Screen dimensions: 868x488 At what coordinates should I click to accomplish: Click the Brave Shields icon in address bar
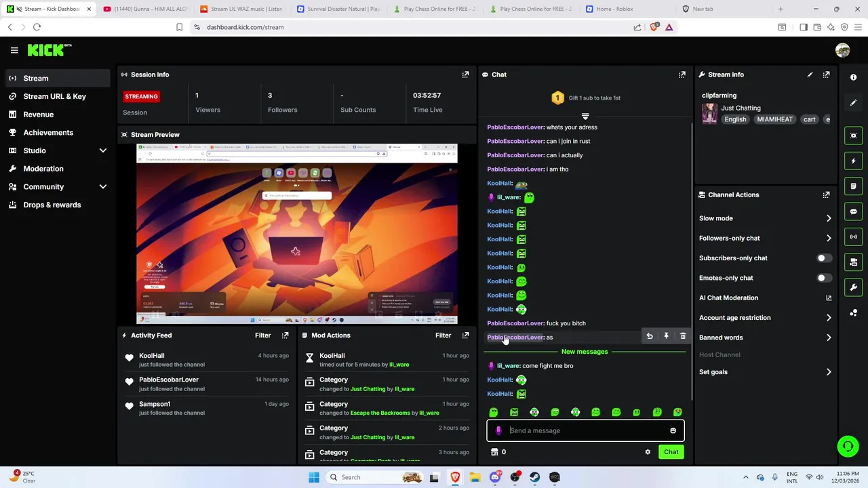[x=654, y=27]
